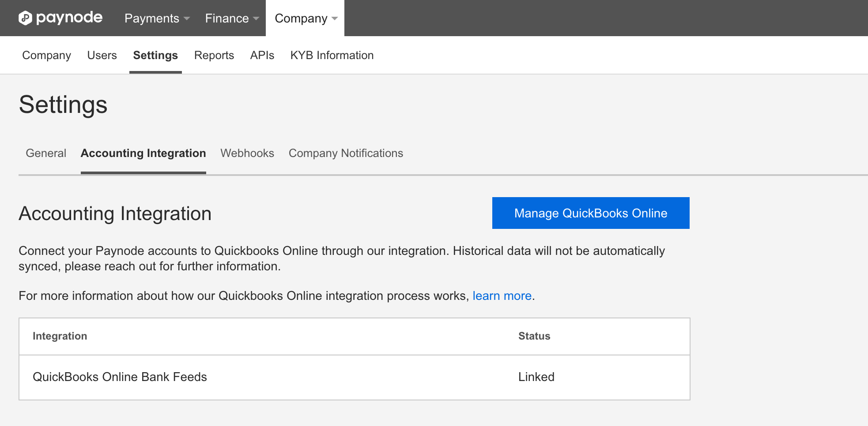Select QuickBooks Online Bank Feeds row
This screenshot has height=426, width=868.
(x=355, y=377)
